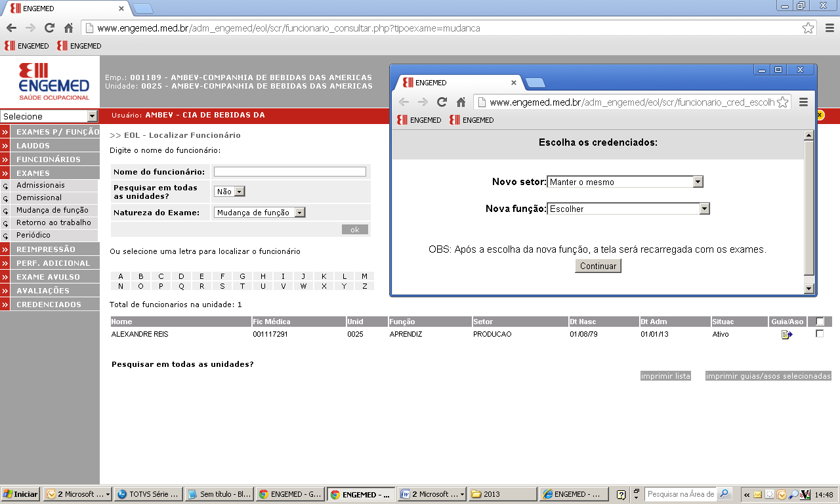Select Admissionais under EXAMES
This screenshot has width=840, height=504.
pos(41,186)
